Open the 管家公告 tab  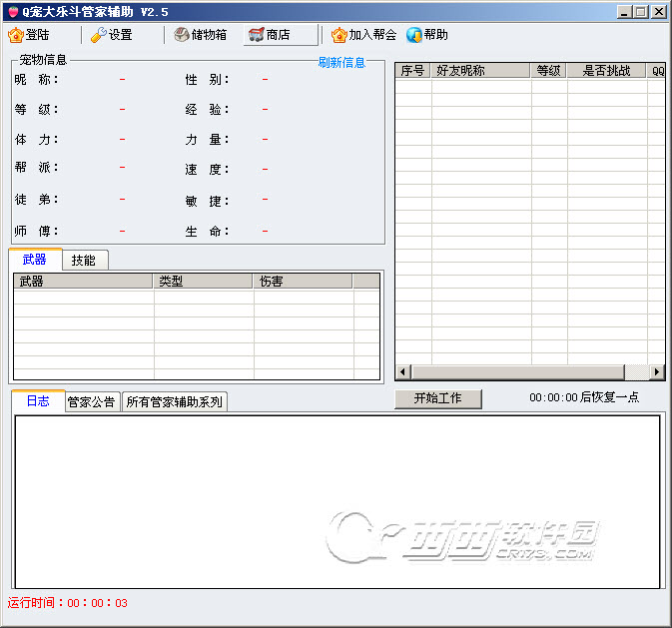click(x=92, y=402)
